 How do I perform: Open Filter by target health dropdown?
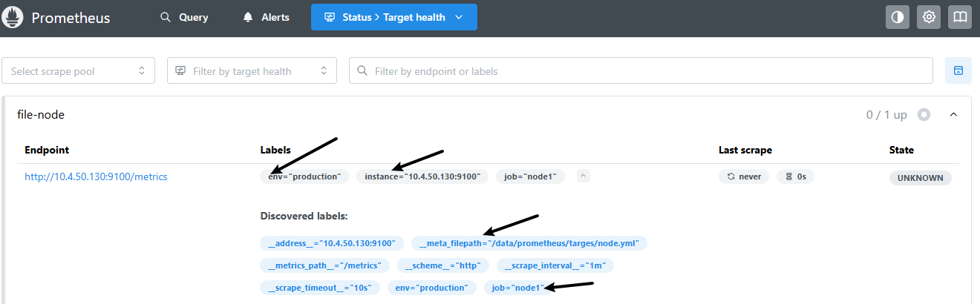pyautogui.click(x=252, y=71)
